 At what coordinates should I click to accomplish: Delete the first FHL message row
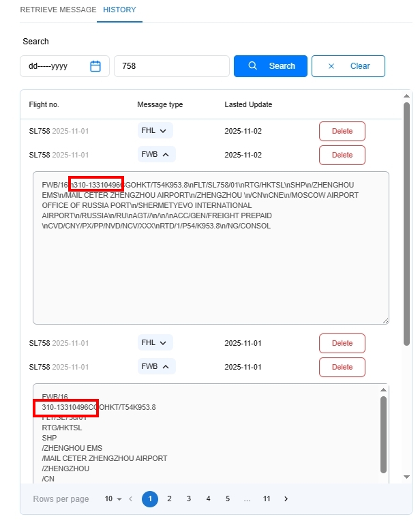coord(342,131)
